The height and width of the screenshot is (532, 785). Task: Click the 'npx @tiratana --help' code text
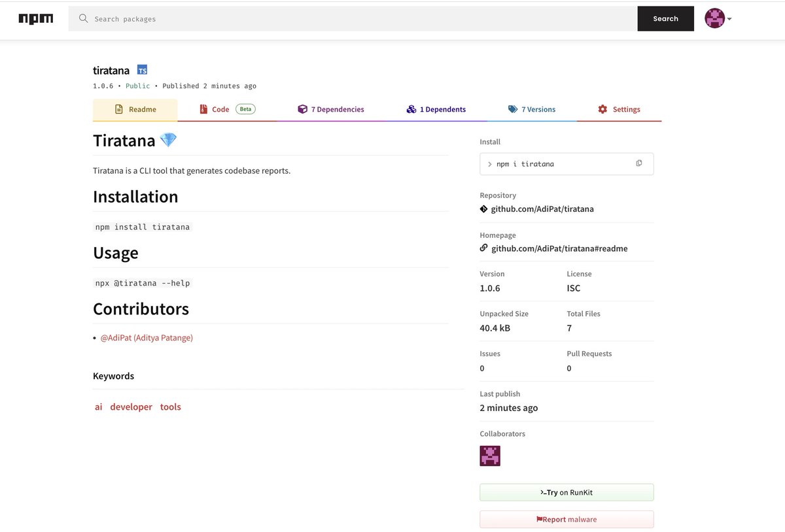coord(143,283)
